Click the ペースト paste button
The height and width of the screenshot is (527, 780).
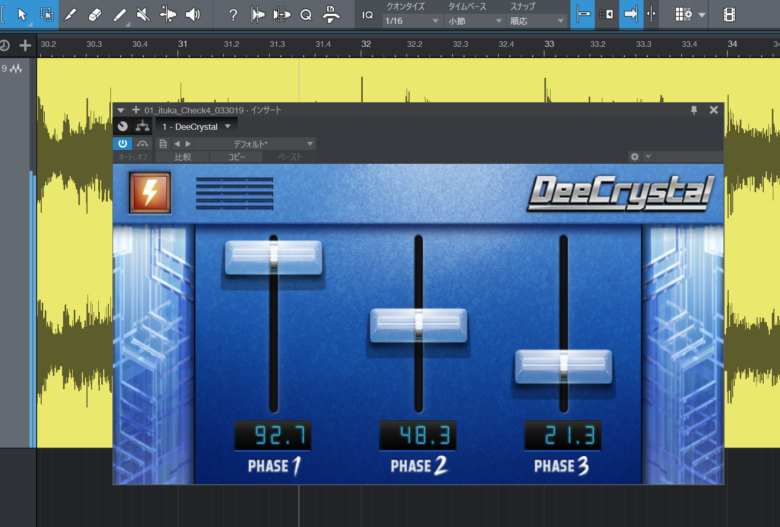[290, 157]
